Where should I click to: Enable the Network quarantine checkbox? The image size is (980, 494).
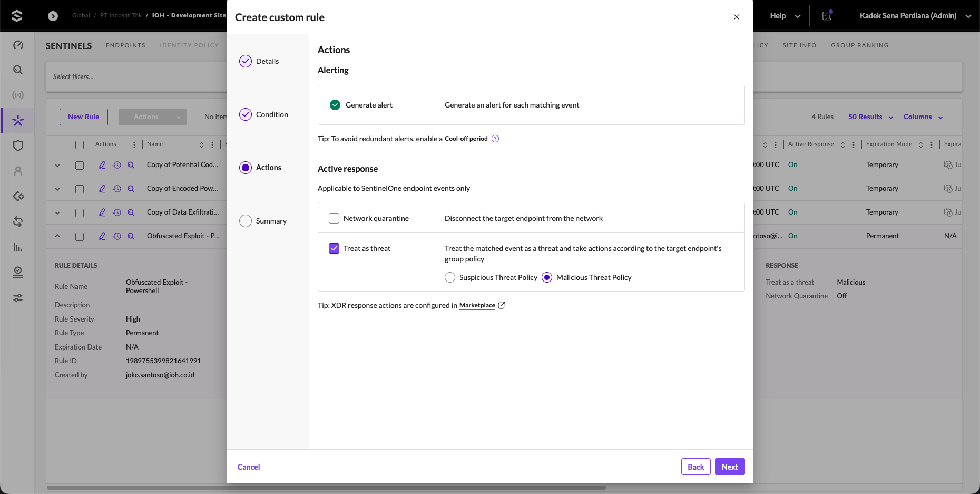[334, 218]
